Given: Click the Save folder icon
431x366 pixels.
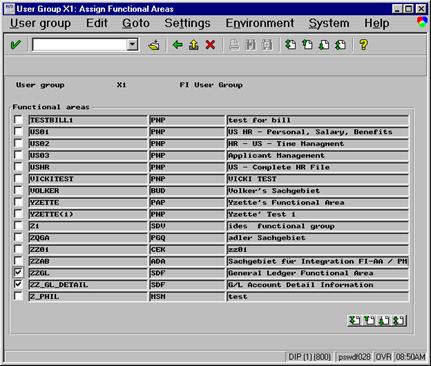Looking at the screenshot, I should point(154,45).
